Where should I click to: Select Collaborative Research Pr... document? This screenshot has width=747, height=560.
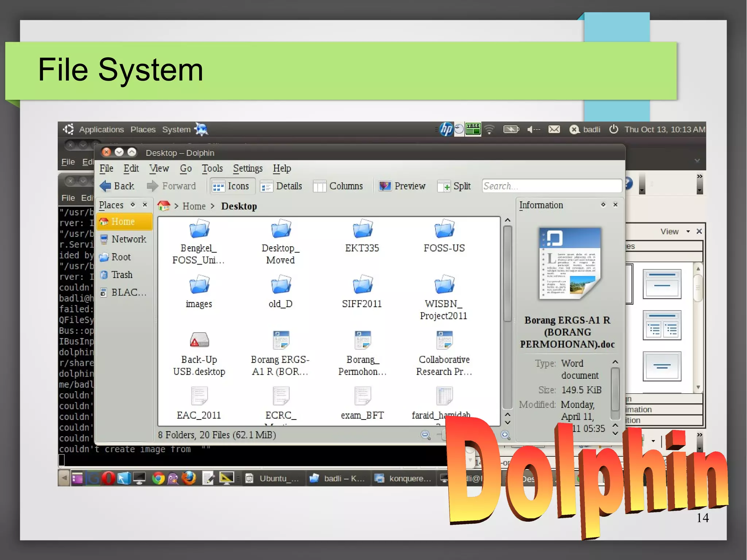tap(444, 353)
